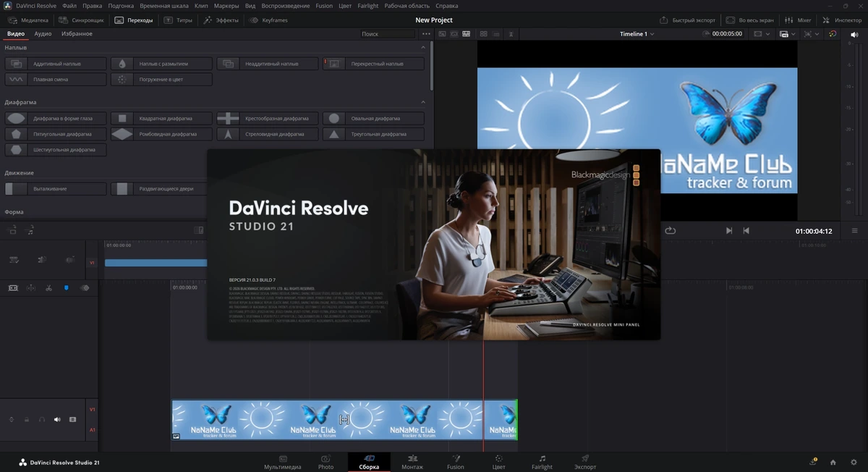The width and height of the screenshot is (868, 472).
Task: Open the Keyframes panel
Action: (268, 20)
